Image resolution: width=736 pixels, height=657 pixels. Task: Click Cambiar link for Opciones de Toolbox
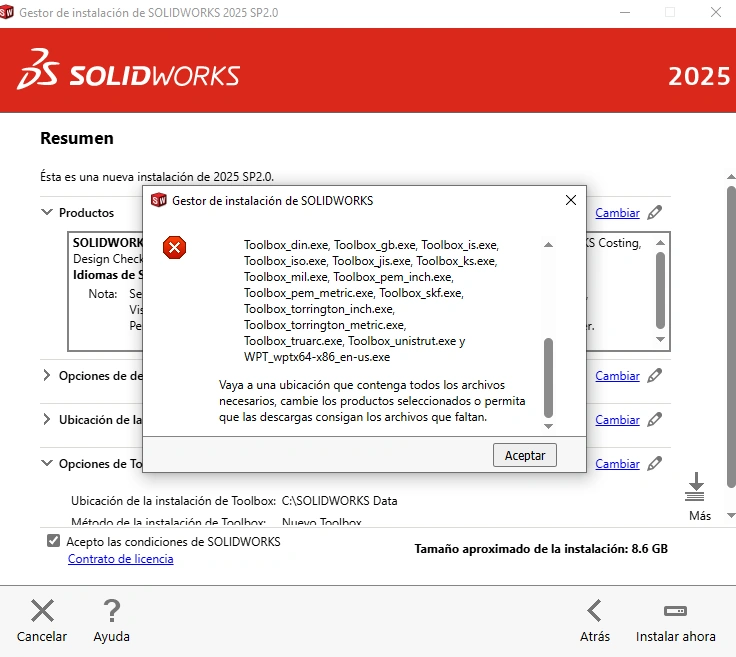point(617,464)
